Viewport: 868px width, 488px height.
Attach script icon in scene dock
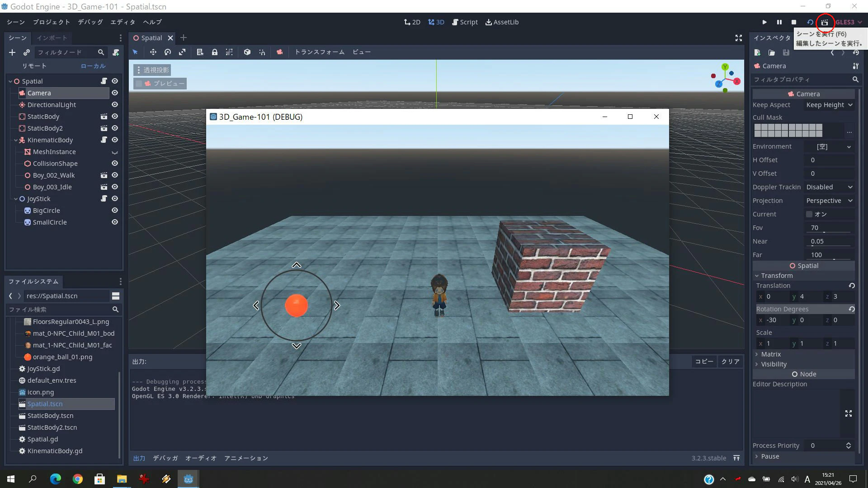116,52
